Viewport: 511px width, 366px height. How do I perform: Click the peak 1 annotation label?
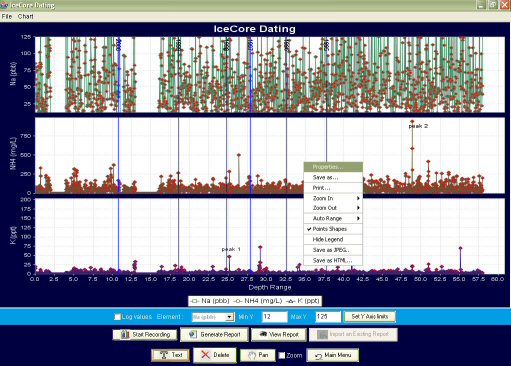(x=231, y=249)
